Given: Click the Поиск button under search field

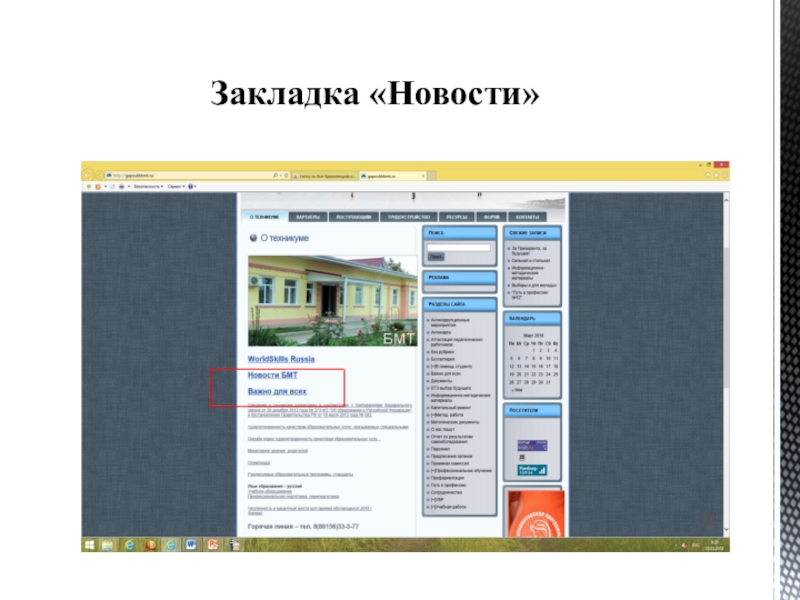Looking at the screenshot, I should click(x=436, y=257).
